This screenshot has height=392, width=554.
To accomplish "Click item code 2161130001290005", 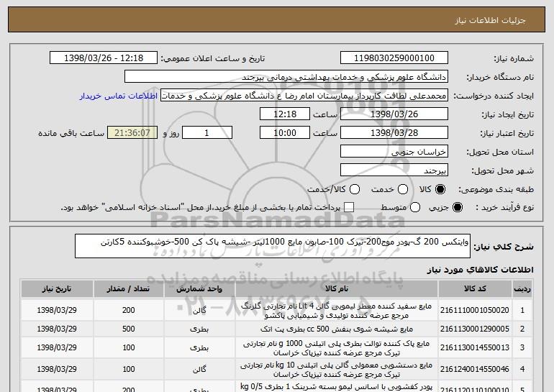I will coord(475,329).
